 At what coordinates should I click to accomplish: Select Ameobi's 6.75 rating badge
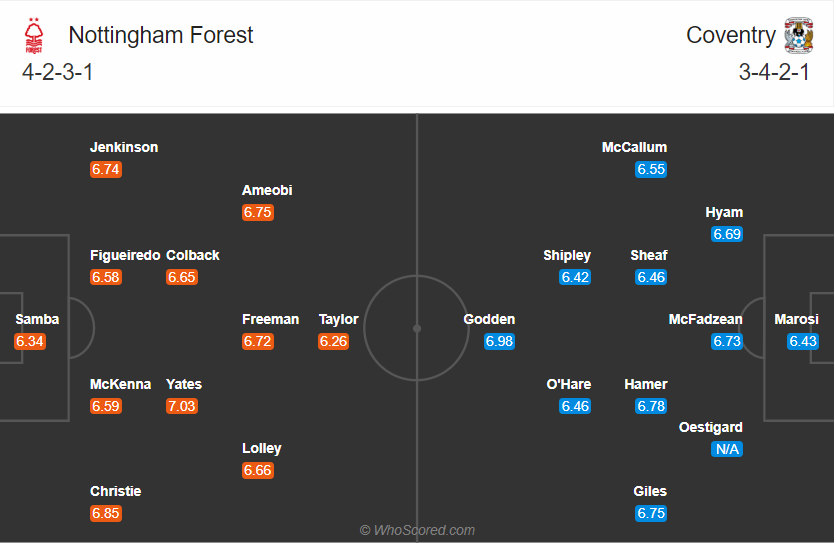pyautogui.click(x=258, y=212)
